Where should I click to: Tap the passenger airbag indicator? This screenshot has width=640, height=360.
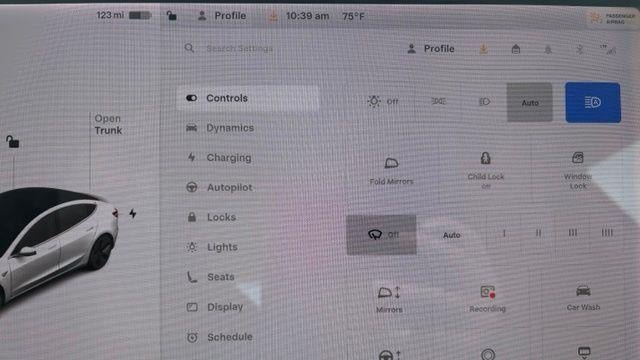(612, 18)
